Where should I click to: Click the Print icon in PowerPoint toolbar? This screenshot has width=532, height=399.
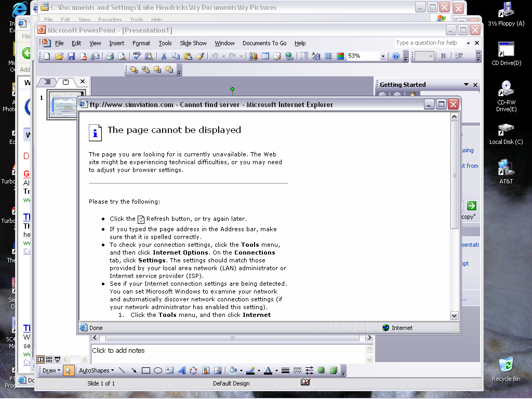point(110,56)
